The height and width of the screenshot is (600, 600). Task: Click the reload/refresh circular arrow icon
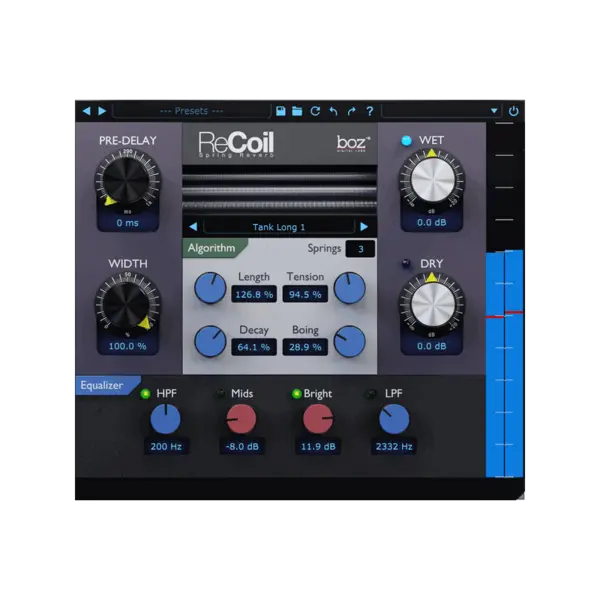315,111
